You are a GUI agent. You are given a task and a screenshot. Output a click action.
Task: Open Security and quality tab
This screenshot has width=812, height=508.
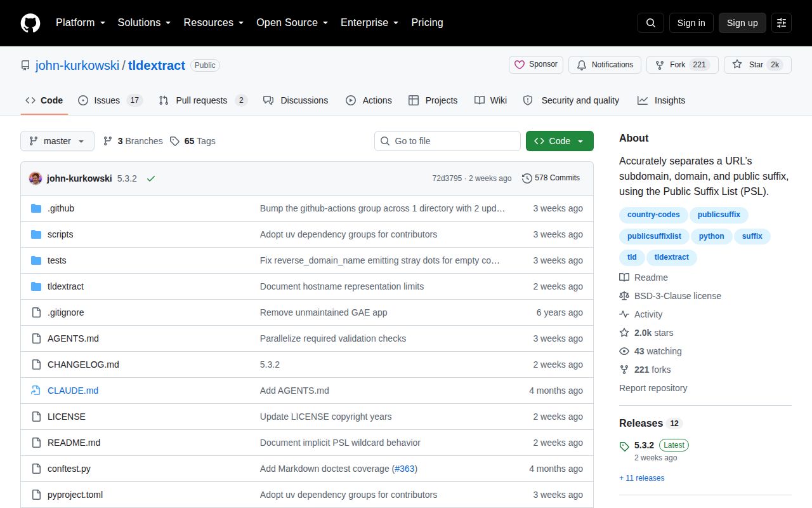(571, 100)
